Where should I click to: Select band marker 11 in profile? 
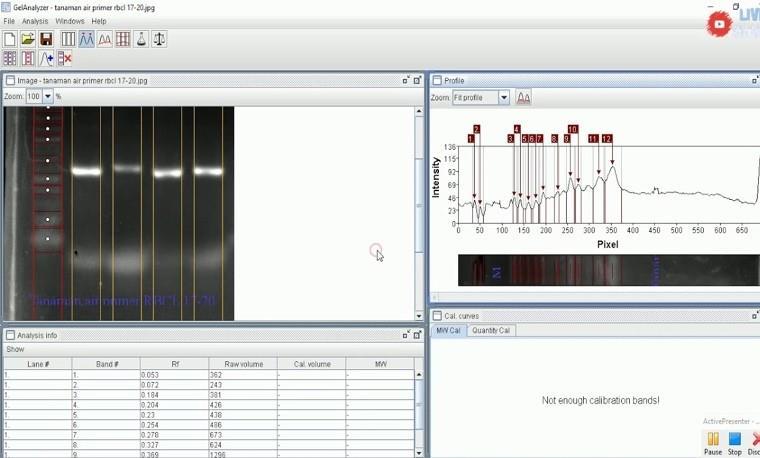click(593, 139)
